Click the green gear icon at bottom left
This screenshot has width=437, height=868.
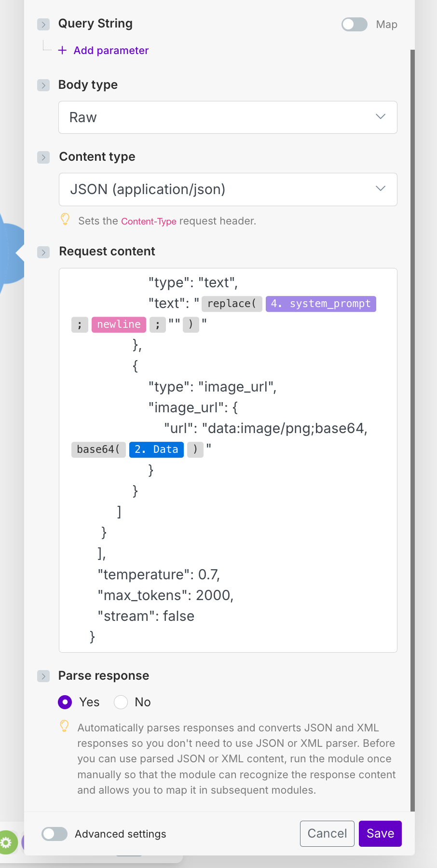pos(7,843)
